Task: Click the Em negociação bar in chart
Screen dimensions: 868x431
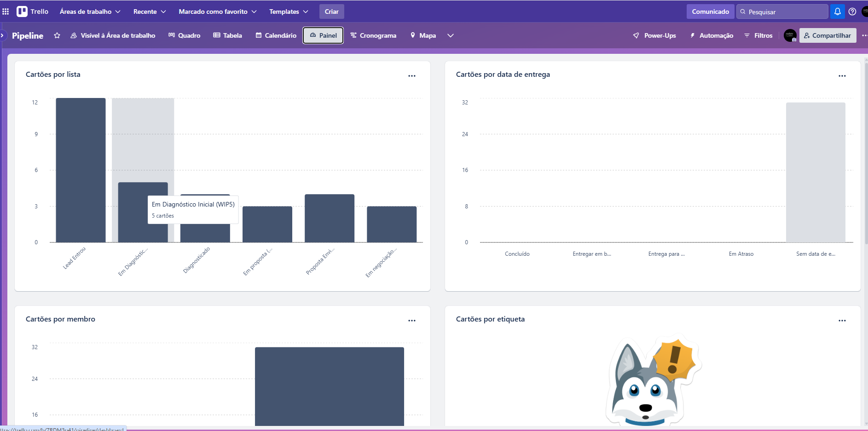Action: point(392,224)
